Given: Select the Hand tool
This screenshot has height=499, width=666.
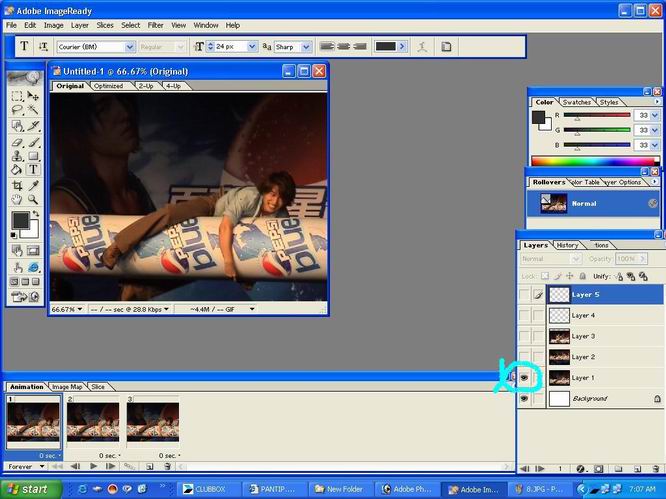Looking at the screenshot, I should 17,199.
